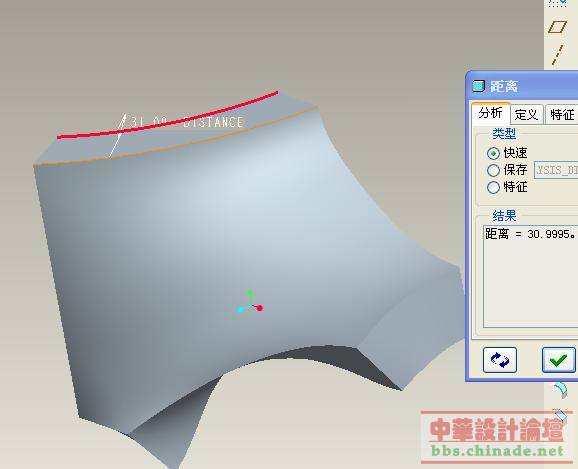Click the coordinate system triad on model

(250, 302)
